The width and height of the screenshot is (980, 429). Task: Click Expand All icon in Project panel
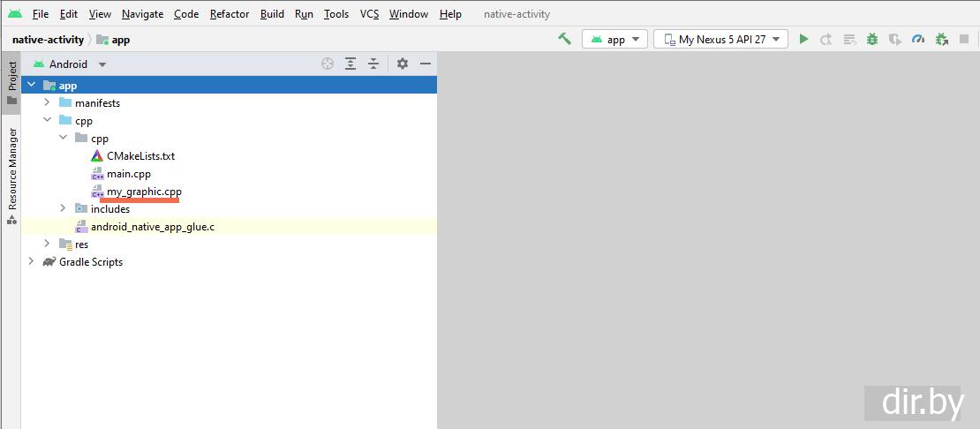coord(351,64)
